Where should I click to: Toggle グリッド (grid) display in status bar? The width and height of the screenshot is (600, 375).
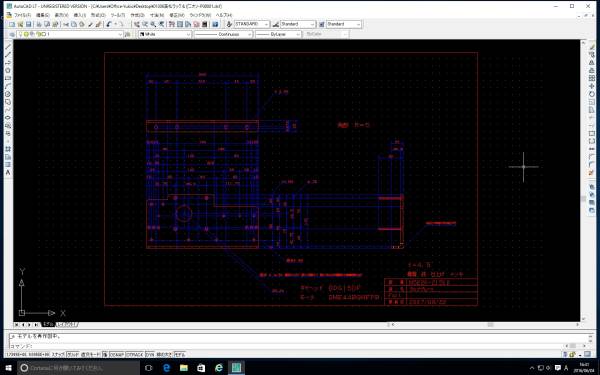tap(73, 355)
